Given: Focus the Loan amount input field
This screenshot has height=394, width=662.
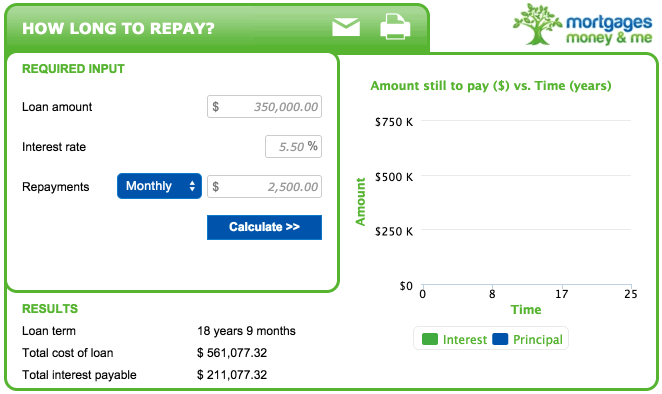Looking at the screenshot, I should click(264, 106).
